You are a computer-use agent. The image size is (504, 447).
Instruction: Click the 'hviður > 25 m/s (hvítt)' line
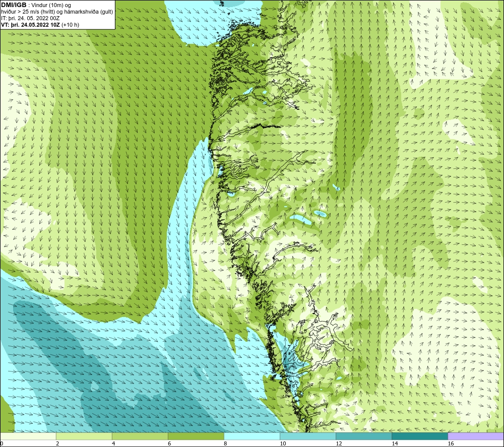(x=57, y=12)
